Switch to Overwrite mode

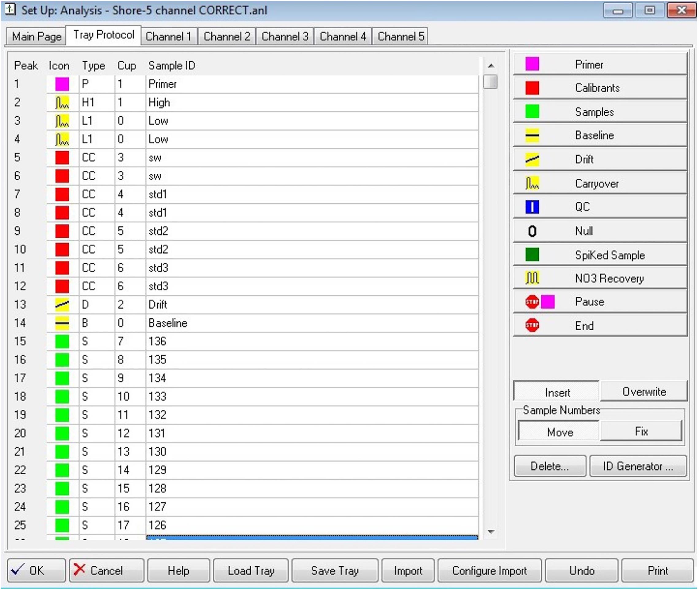click(x=644, y=391)
